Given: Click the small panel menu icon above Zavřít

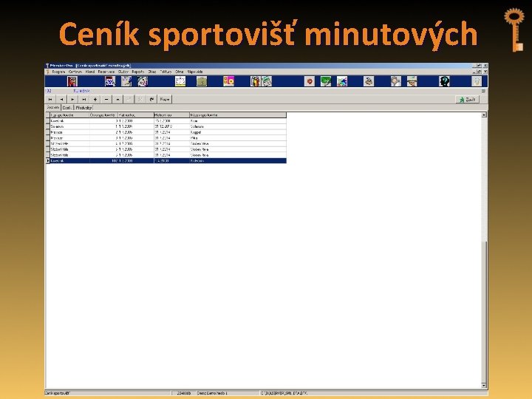Looking at the screenshot, I should (483, 91).
